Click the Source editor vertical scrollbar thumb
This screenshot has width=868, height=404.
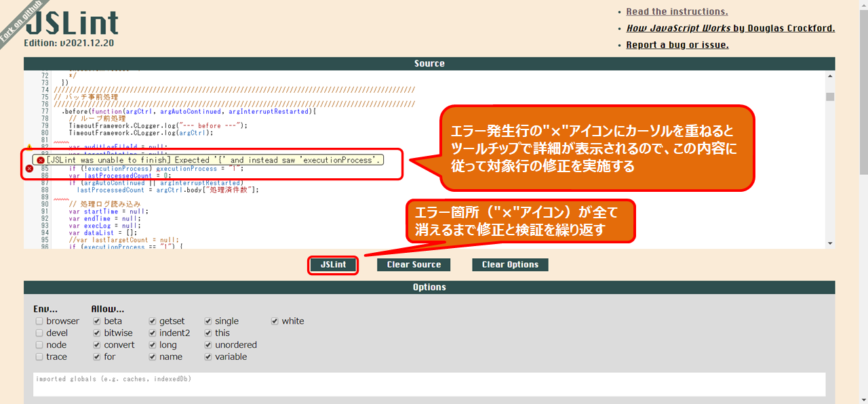pyautogui.click(x=830, y=96)
